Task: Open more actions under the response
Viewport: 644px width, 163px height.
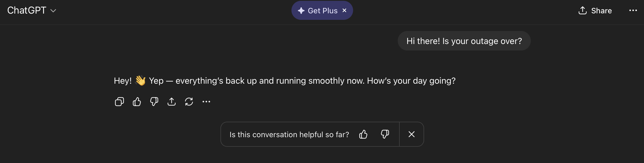Action: pos(206,102)
